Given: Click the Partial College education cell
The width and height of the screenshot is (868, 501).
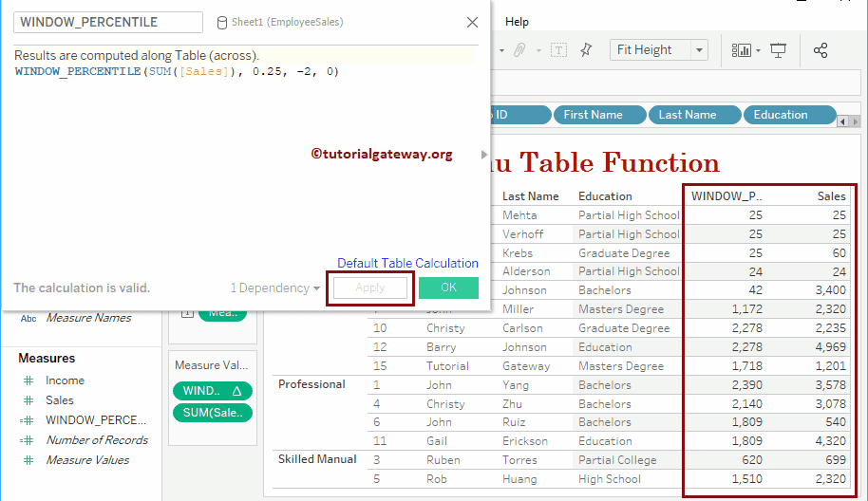Looking at the screenshot, I should (617, 460).
